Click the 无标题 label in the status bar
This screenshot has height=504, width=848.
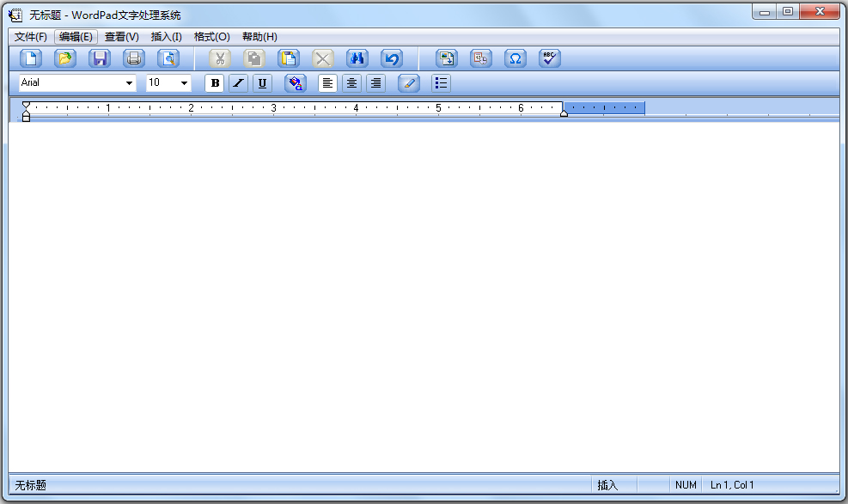point(30,485)
